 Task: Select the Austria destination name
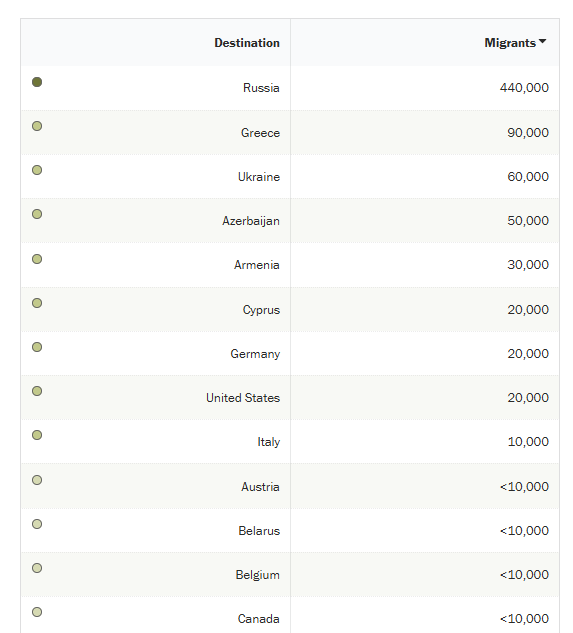point(260,486)
